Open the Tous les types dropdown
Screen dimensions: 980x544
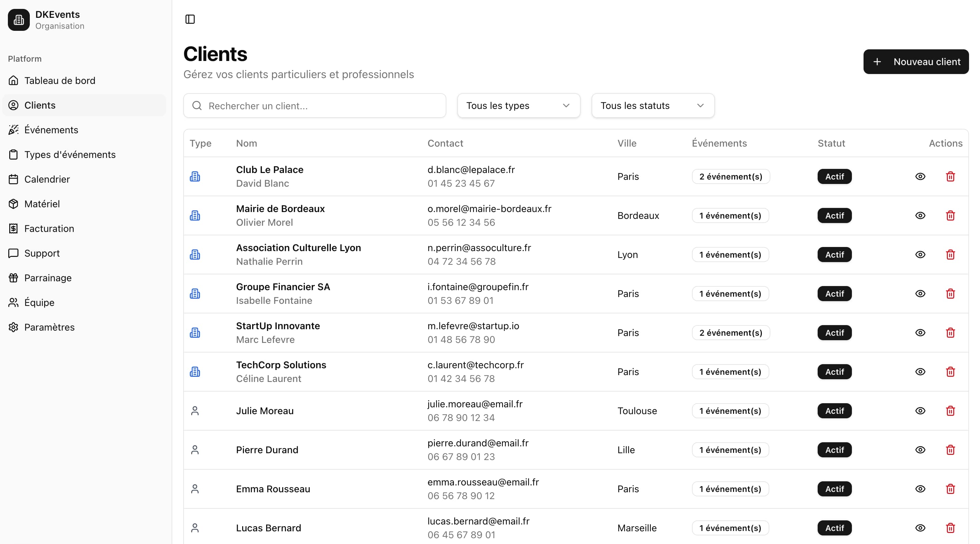[519, 106]
